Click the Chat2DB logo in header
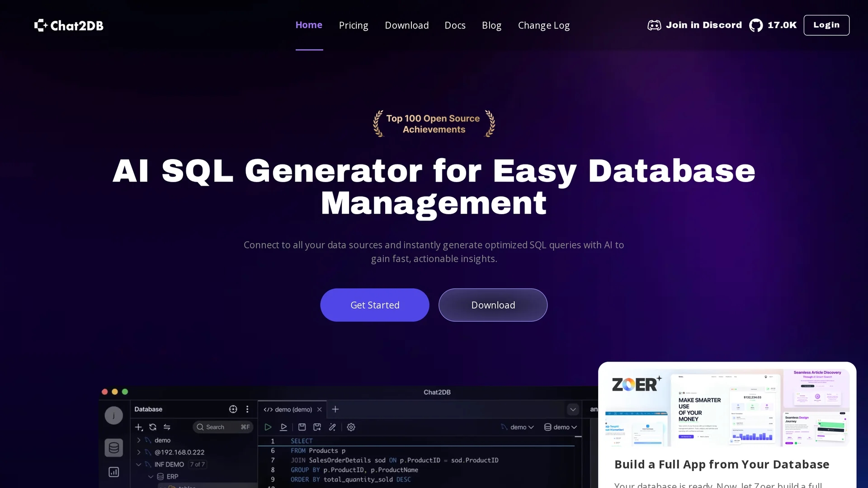This screenshot has height=488, width=868. point(69,25)
